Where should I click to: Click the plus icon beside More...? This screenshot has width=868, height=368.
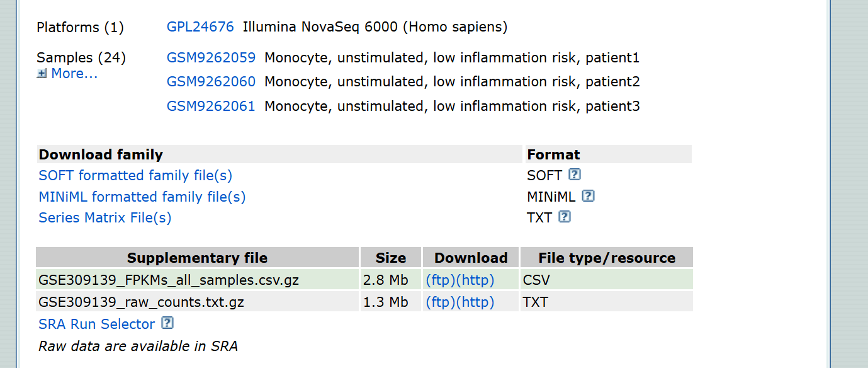pos(42,74)
